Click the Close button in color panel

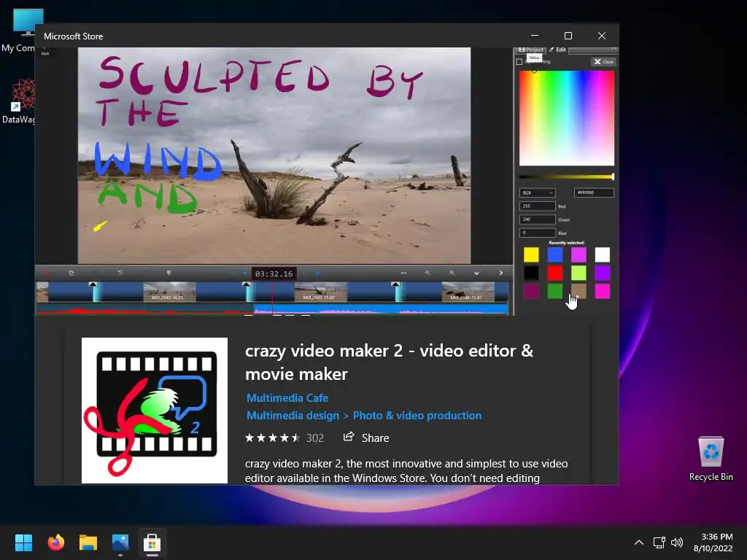point(603,62)
